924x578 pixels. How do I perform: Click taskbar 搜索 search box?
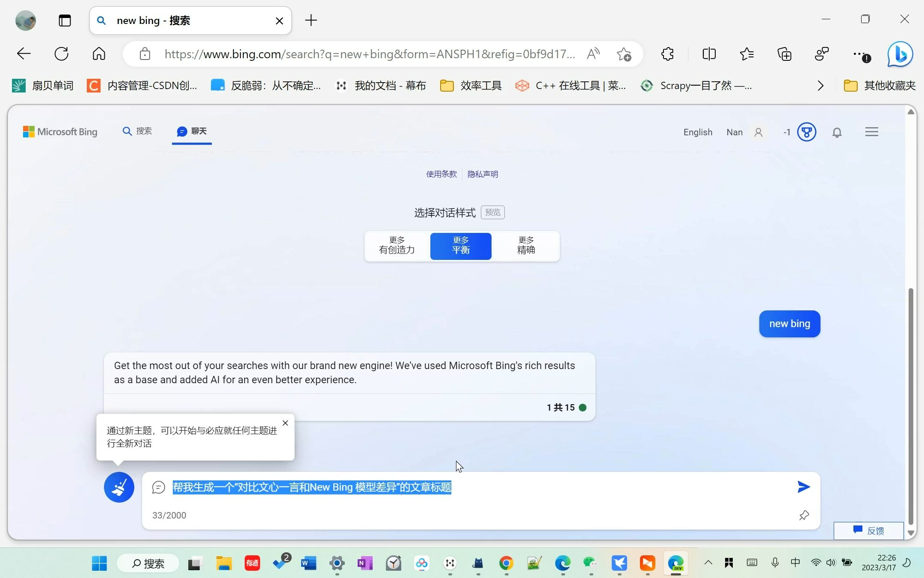(x=148, y=563)
